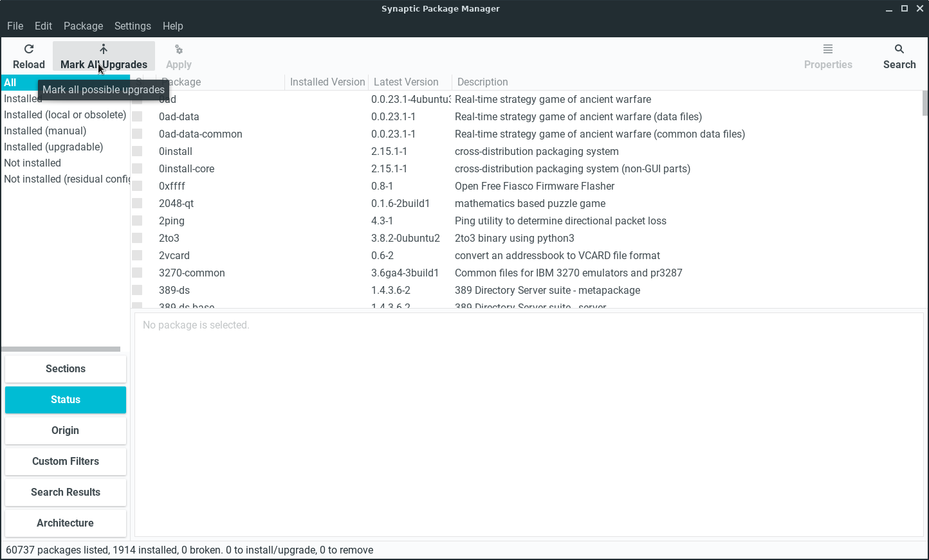Sort by Latest Version column header
This screenshot has width=929, height=560.
click(410, 82)
